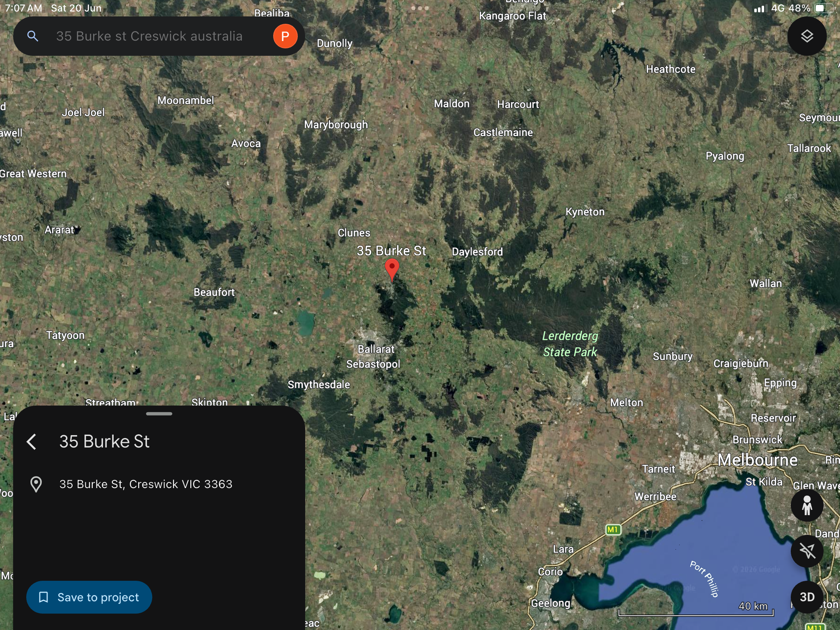Image resolution: width=840 pixels, height=630 pixels.
Task: Toggle the 3D view button
Action: coord(807,597)
